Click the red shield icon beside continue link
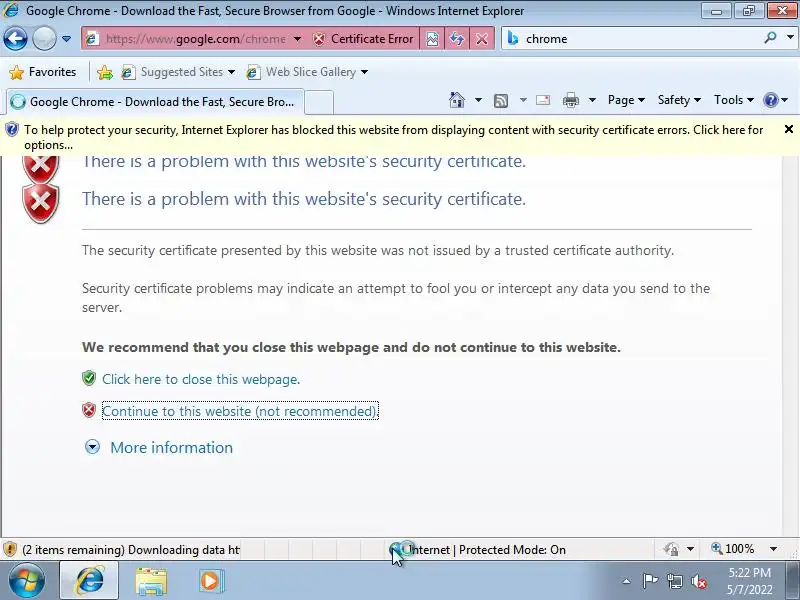800x600 pixels. pyautogui.click(x=89, y=410)
